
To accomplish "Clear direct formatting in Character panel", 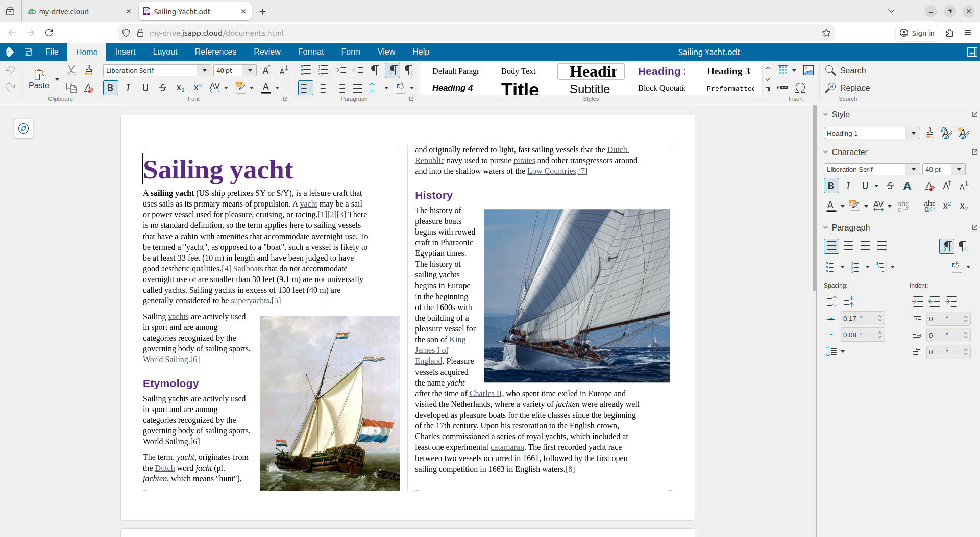I will pos(929,186).
